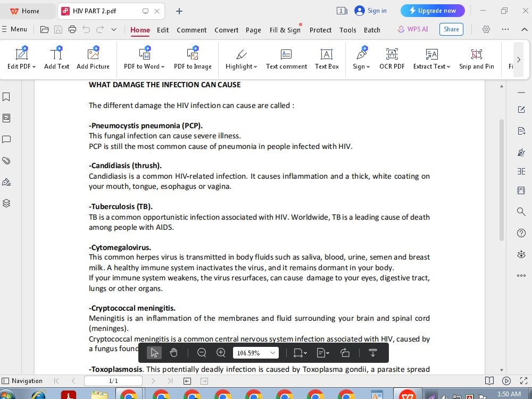Open the Comments panel

(x=6, y=139)
